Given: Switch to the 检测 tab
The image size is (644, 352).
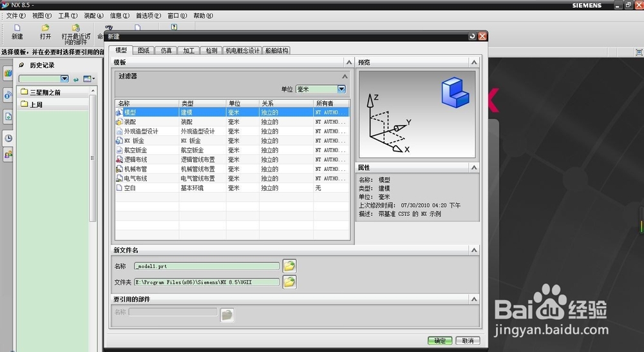Looking at the screenshot, I should point(211,50).
